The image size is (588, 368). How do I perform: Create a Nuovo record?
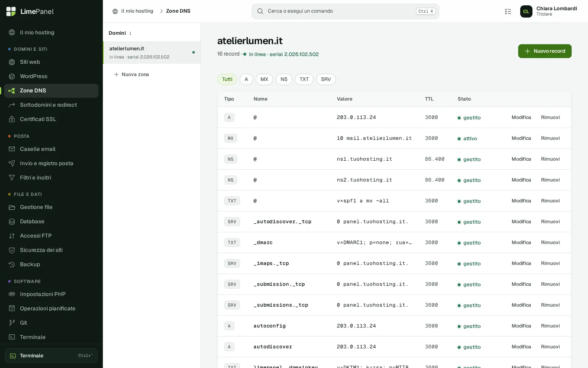coord(545,51)
